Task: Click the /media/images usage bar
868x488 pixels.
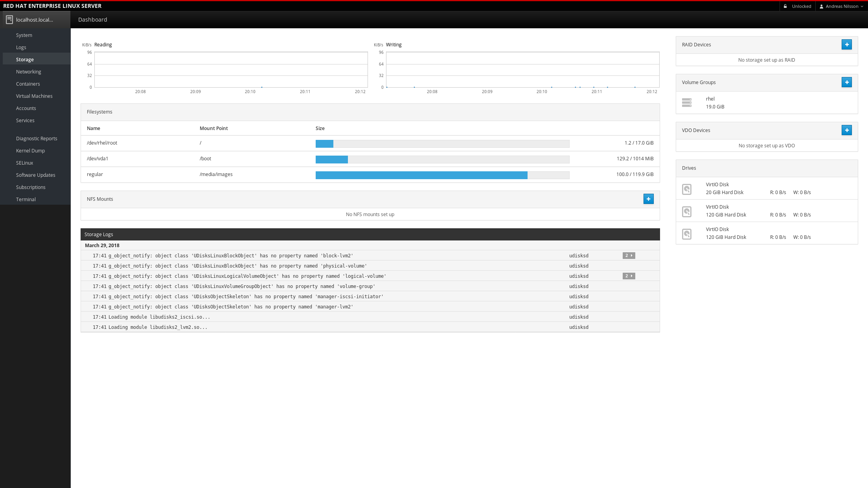Action: [442, 175]
